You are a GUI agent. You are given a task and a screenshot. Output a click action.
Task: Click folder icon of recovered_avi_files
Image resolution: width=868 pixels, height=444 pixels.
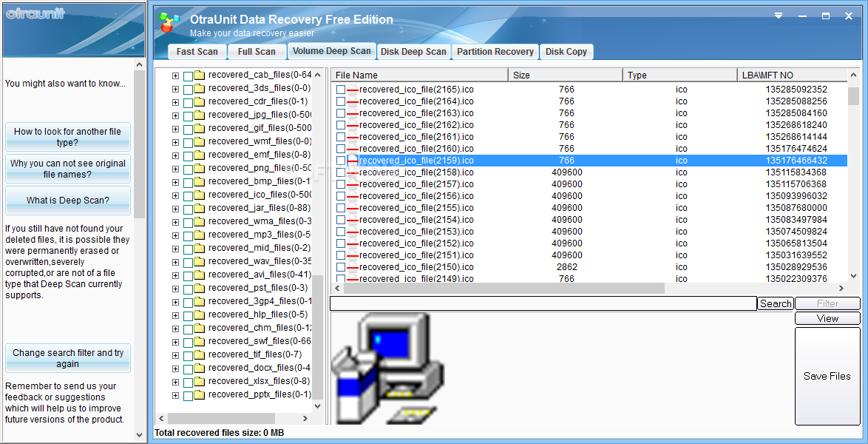pyautogui.click(x=200, y=275)
